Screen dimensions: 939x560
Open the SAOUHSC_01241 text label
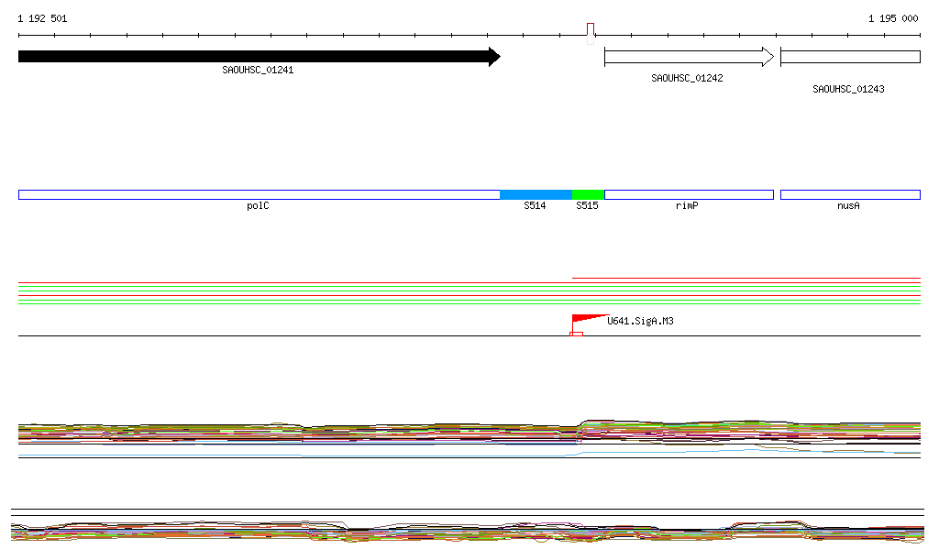tap(258, 71)
